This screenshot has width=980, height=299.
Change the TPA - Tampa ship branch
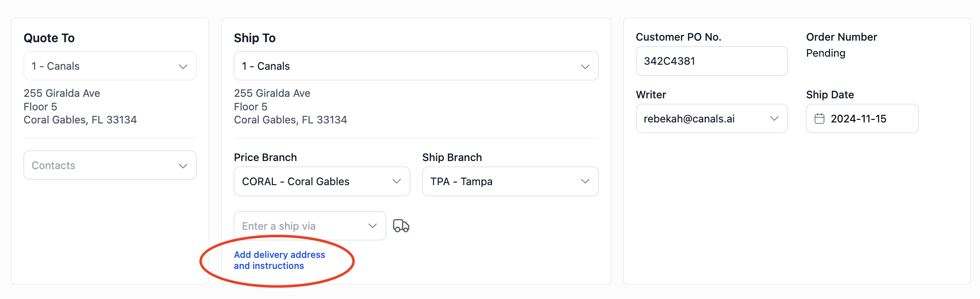[510, 181]
